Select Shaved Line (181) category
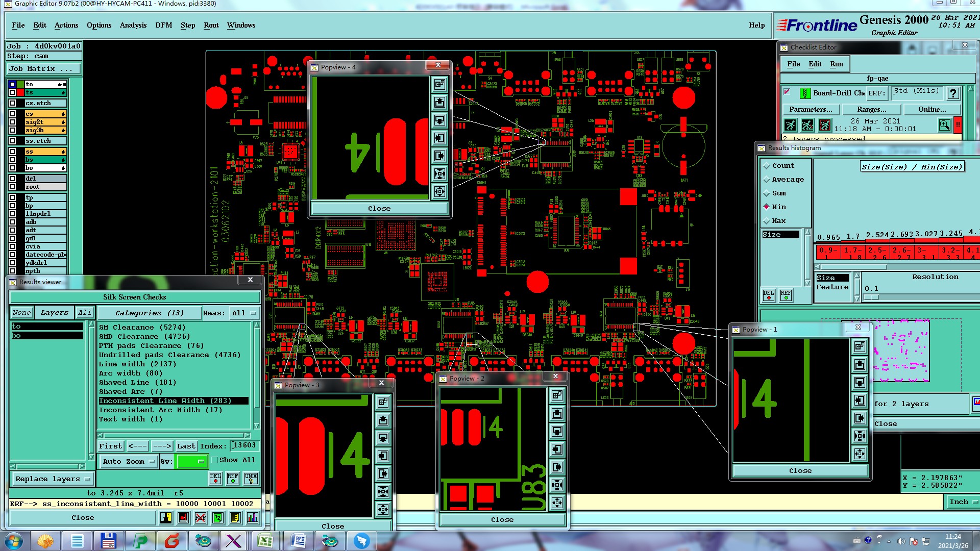Viewport: 980px width, 551px height. coord(137,382)
